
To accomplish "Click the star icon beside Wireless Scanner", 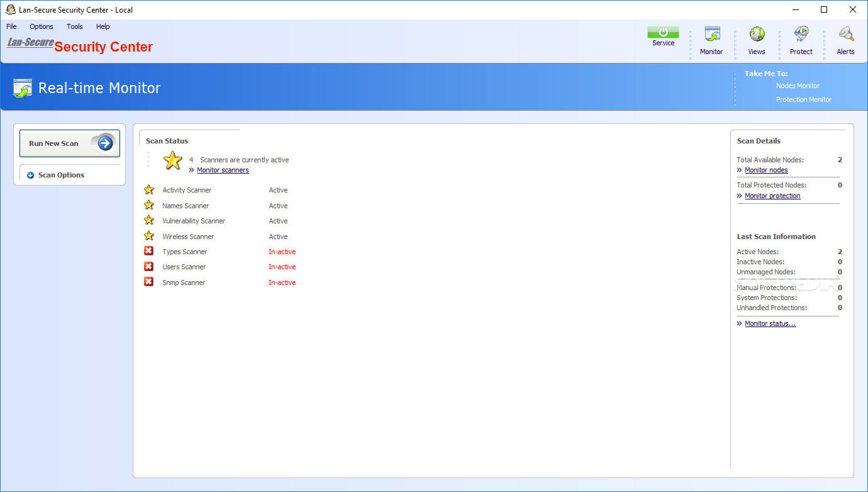I will [149, 236].
